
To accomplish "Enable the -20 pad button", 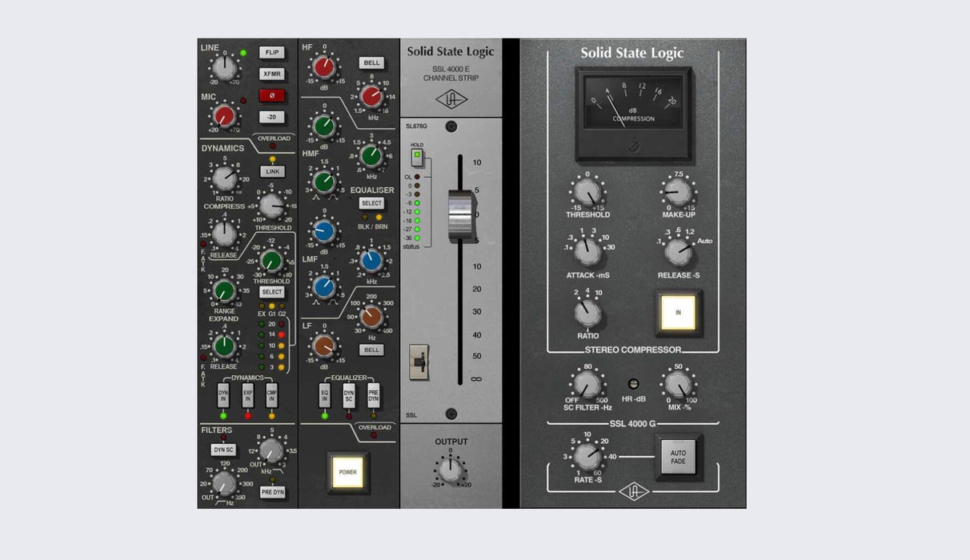I will pyautogui.click(x=272, y=117).
